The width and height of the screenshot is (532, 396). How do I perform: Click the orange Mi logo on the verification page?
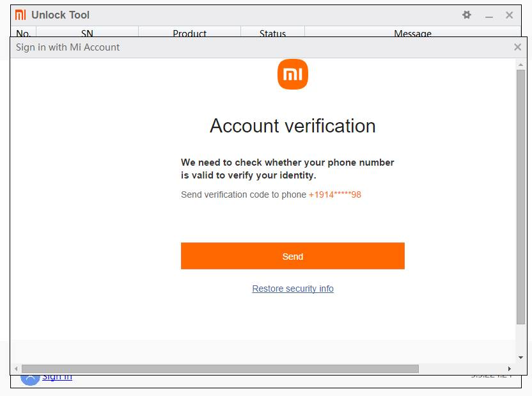pyautogui.click(x=293, y=74)
